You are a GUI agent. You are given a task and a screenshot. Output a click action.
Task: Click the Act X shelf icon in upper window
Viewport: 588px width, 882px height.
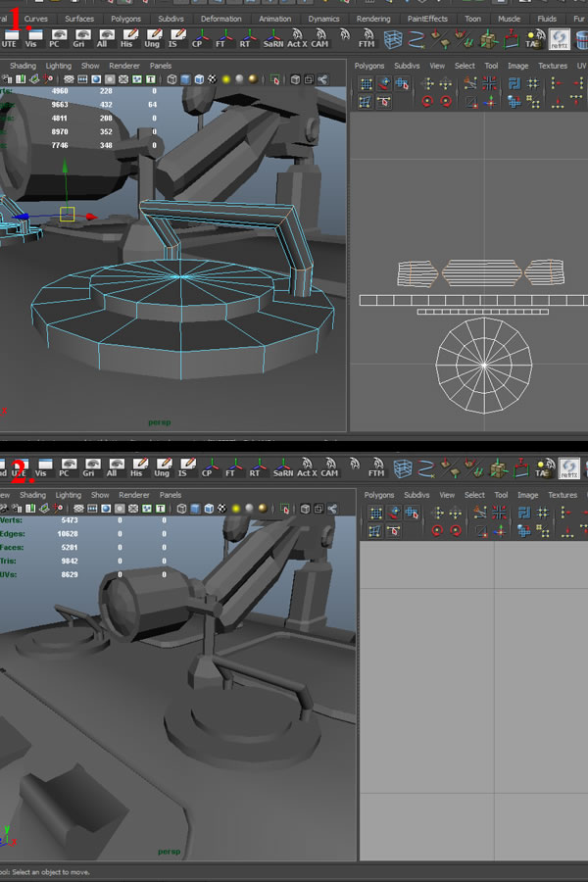297,39
